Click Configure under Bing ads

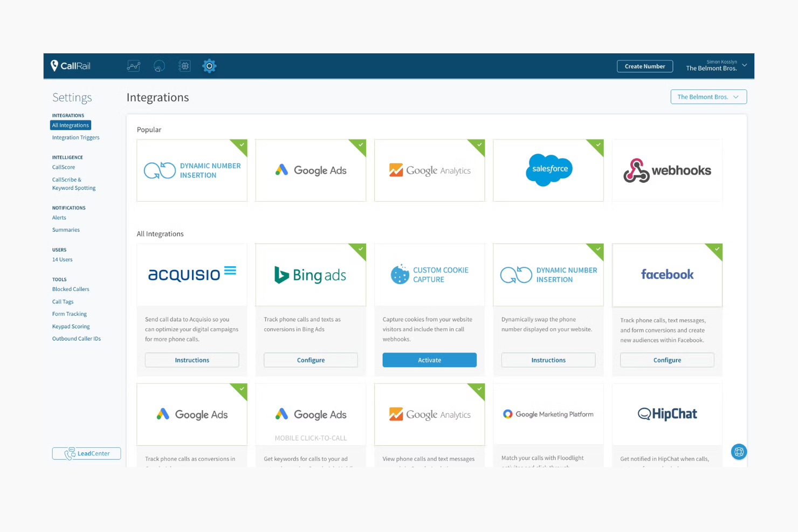coord(311,360)
